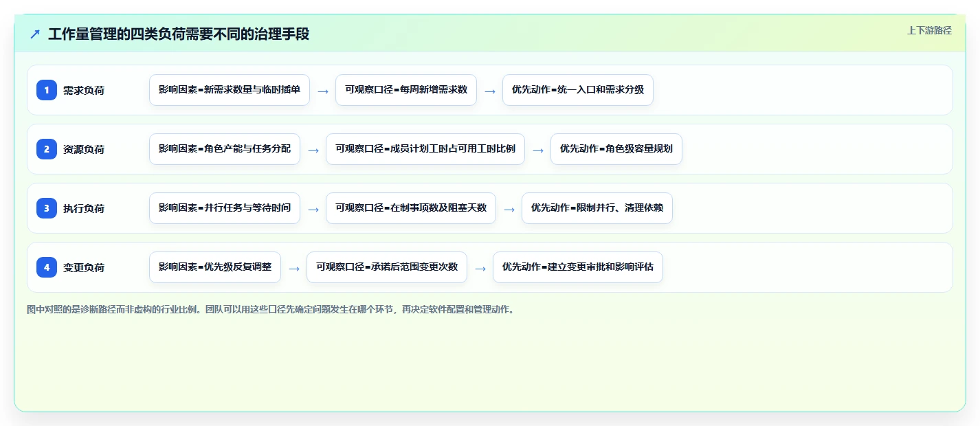Click the title 工作量管理的四类负荷需要不同的治理手段

point(179,34)
